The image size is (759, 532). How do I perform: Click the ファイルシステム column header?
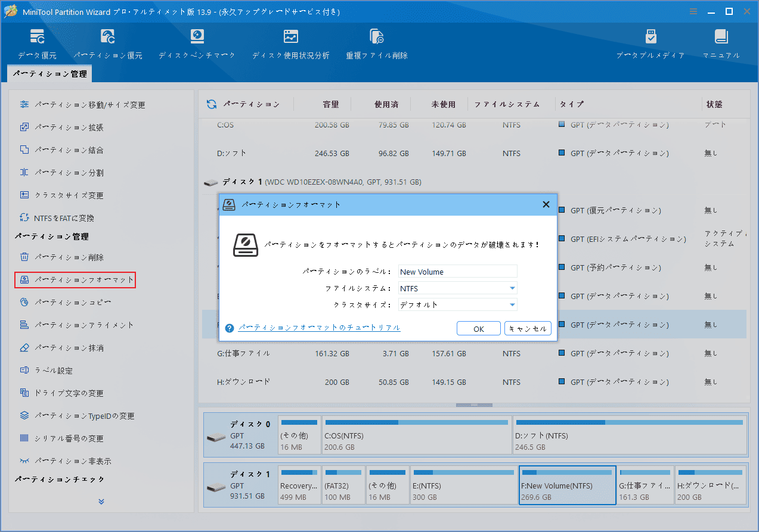507,104
